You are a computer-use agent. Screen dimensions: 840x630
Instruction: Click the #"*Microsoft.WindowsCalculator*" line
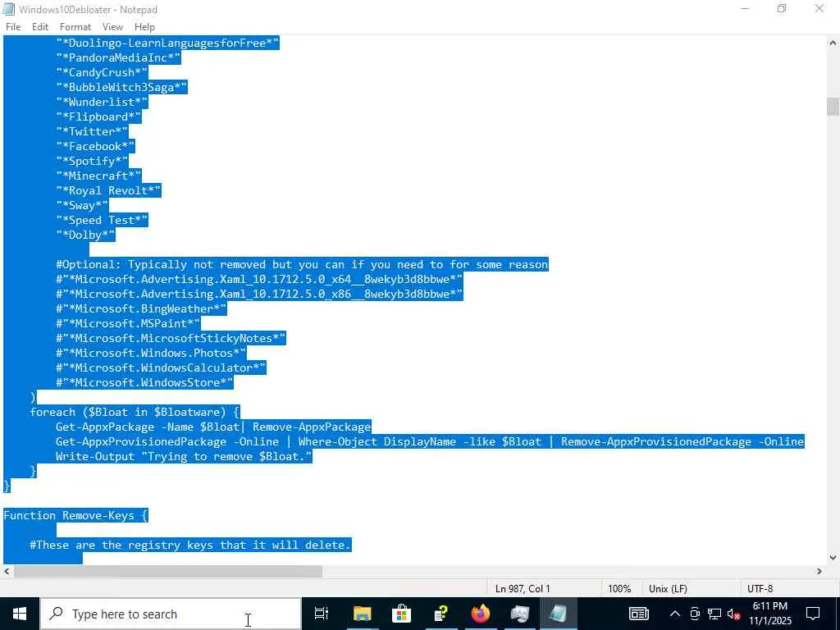click(x=161, y=367)
